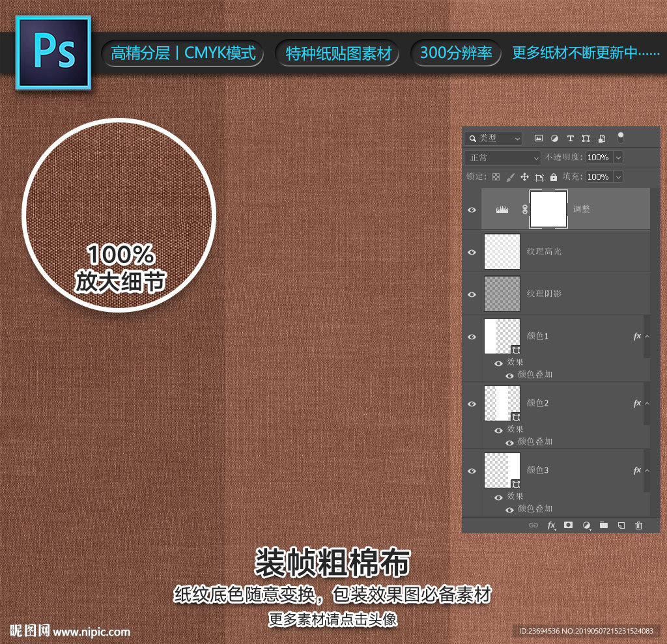
Task: Open the opacity slider dropdown arrow
Action: (x=618, y=158)
